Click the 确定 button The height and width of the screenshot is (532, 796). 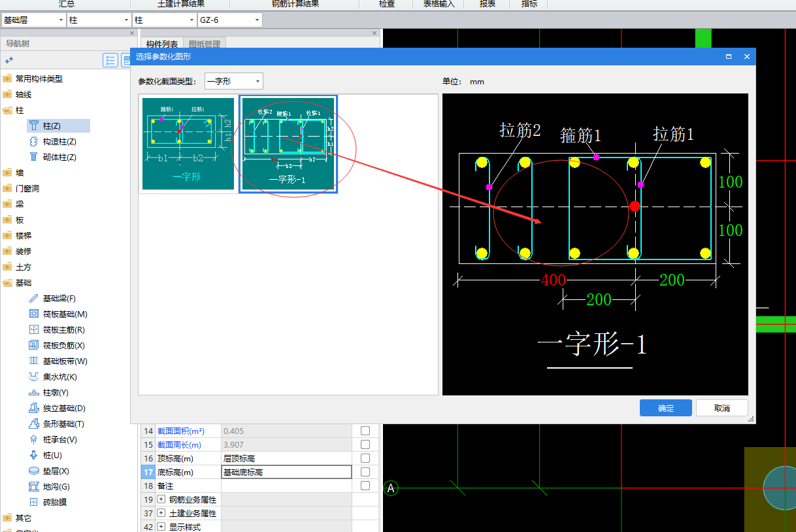pyautogui.click(x=666, y=408)
